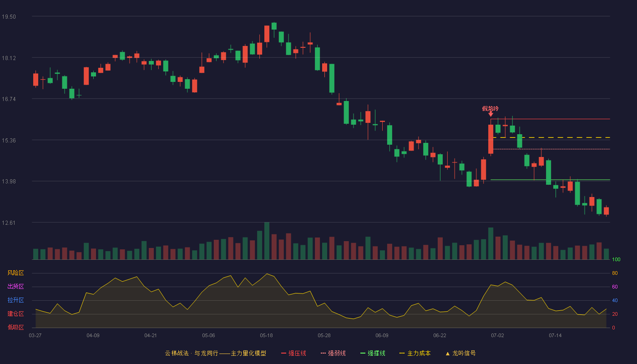Click the 06-09 date label

pyautogui.click(x=382, y=335)
